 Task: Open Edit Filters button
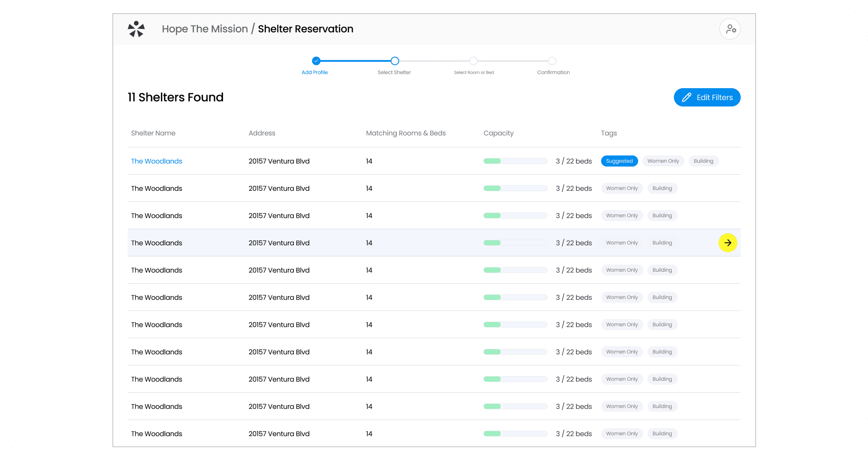tap(707, 98)
